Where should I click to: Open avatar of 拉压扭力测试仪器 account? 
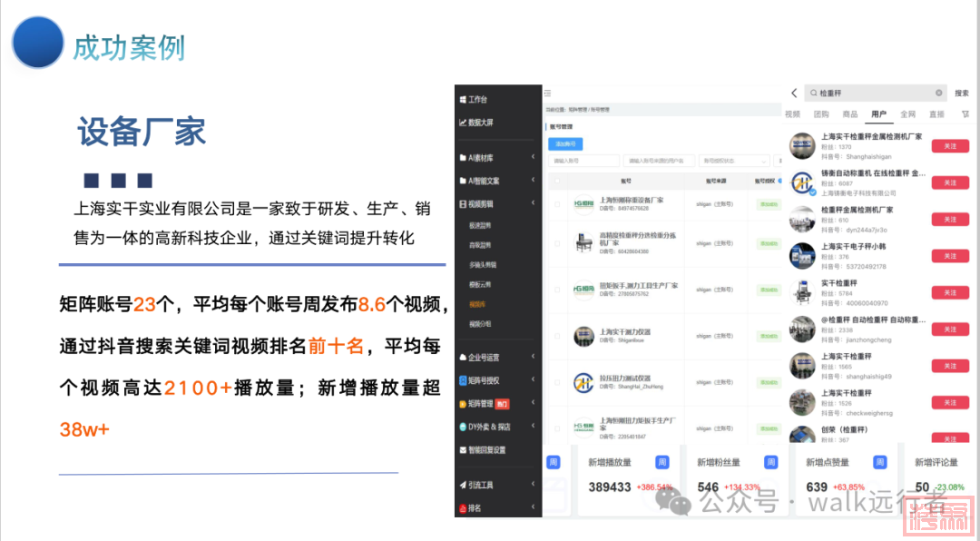tap(583, 382)
